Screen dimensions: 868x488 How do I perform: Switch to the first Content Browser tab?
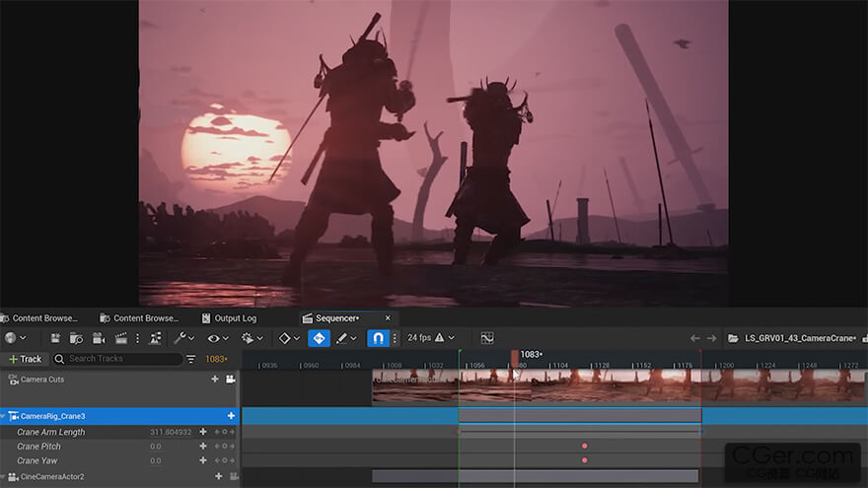pos(39,318)
